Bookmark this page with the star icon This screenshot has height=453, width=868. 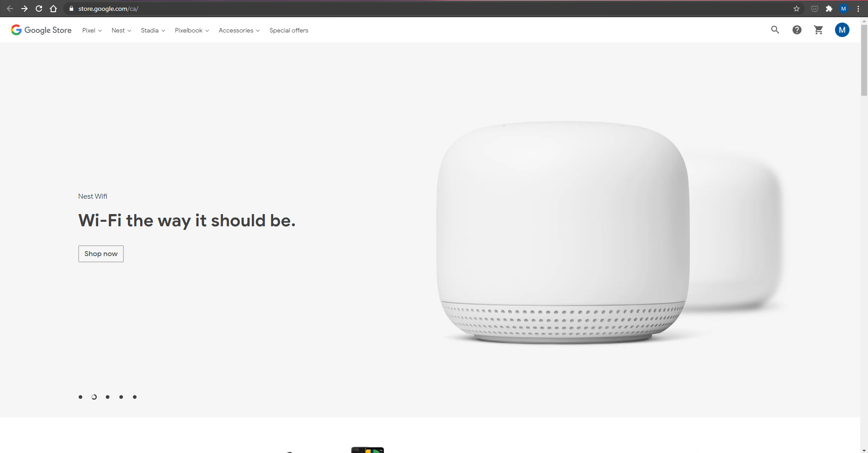pos(796,9)
